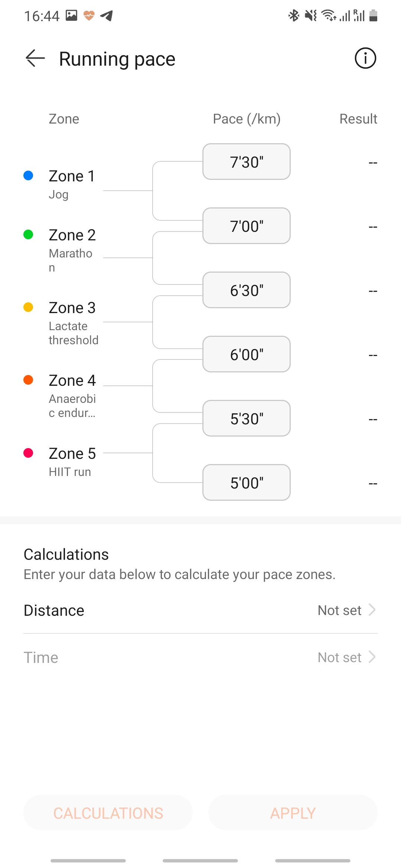
Task: Open the Time Not set chevron
Action: click(372, 657)
